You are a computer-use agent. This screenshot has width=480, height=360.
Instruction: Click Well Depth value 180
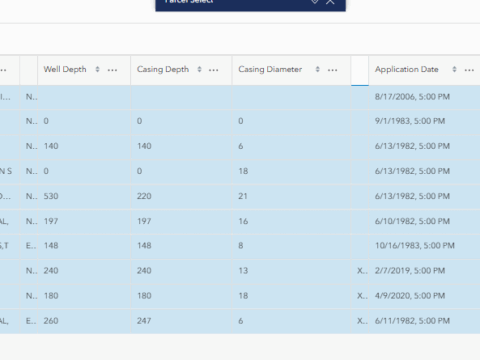click(51, 296)
